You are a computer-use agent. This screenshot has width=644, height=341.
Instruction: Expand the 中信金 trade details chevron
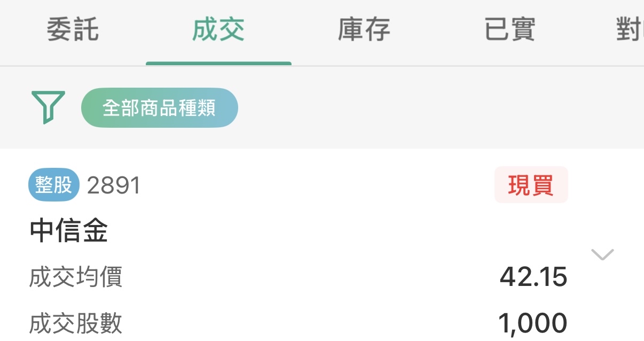coord(603,254)
